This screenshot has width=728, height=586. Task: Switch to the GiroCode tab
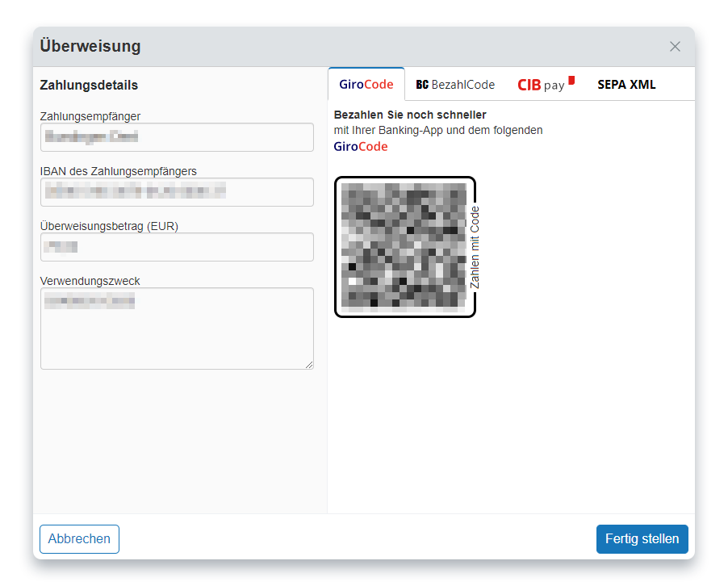point(366,85)
